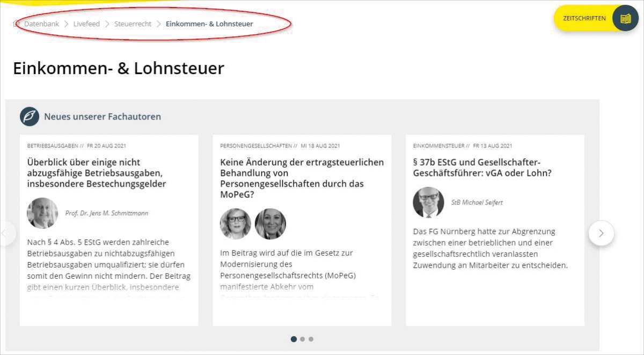Click Prof. Dr. Jens M. Schmittmann's photo
This screenshot has height=355, width=644.
(42, 213)
